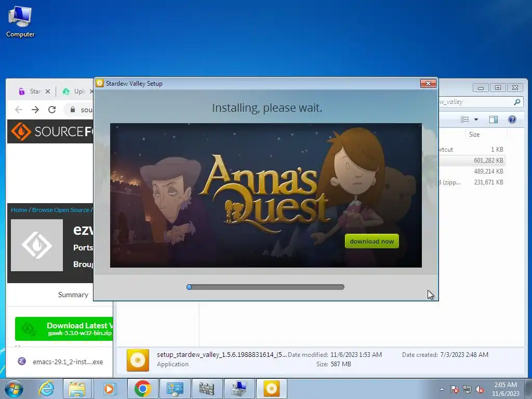The height and width of the screenshot is (399, 532).
Task: Click the emacs-29.1_2 download item
Action: pyautogui.click(x=60, y=362)
